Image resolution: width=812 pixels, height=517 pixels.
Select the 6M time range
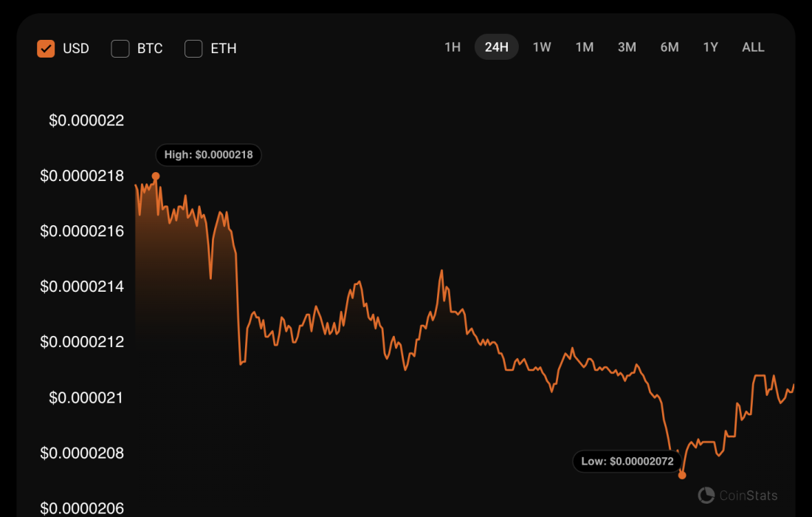(670, 47)
